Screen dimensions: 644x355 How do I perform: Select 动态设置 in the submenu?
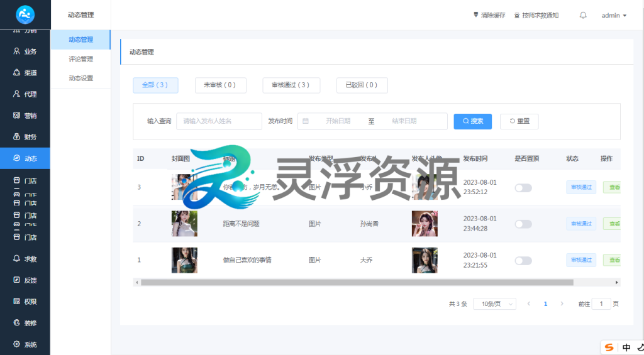pyautogui.click(x=81, y=78)
